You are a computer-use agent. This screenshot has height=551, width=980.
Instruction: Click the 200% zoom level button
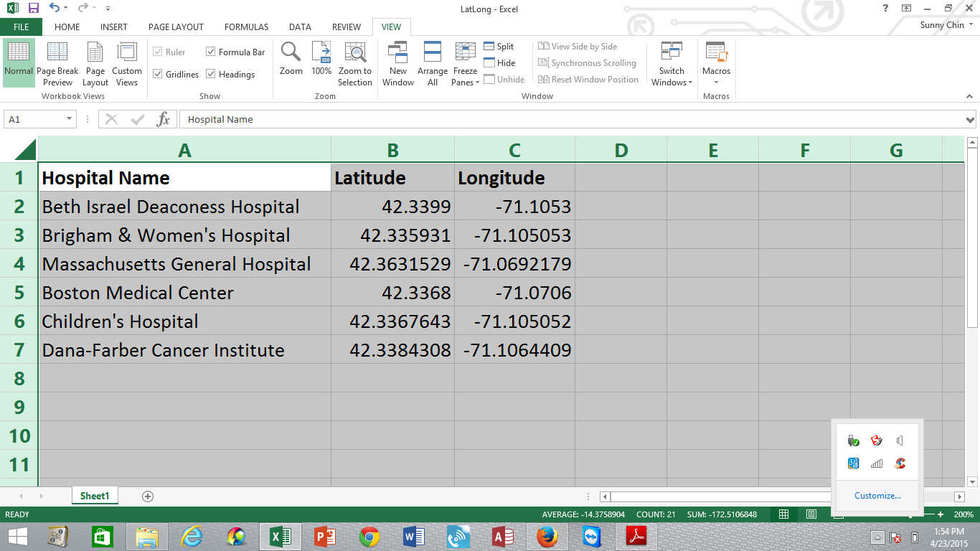click(963, 514)
